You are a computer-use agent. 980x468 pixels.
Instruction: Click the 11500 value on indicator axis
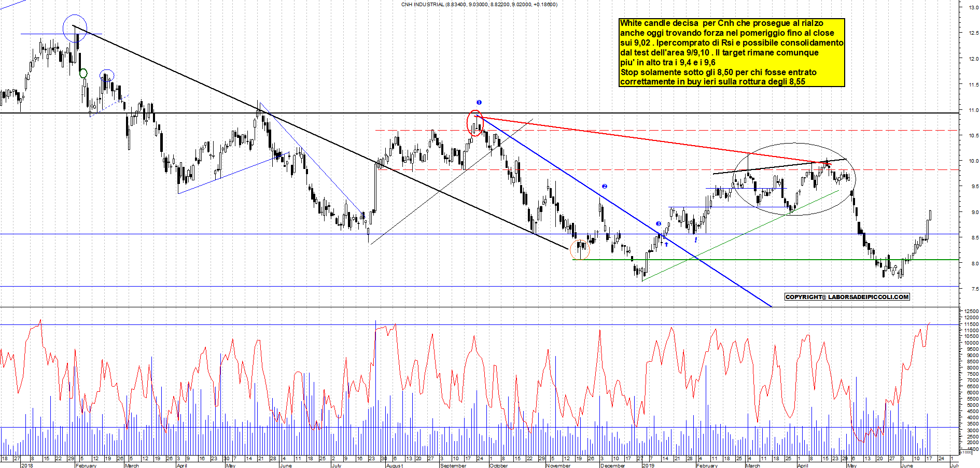point(971,324)
